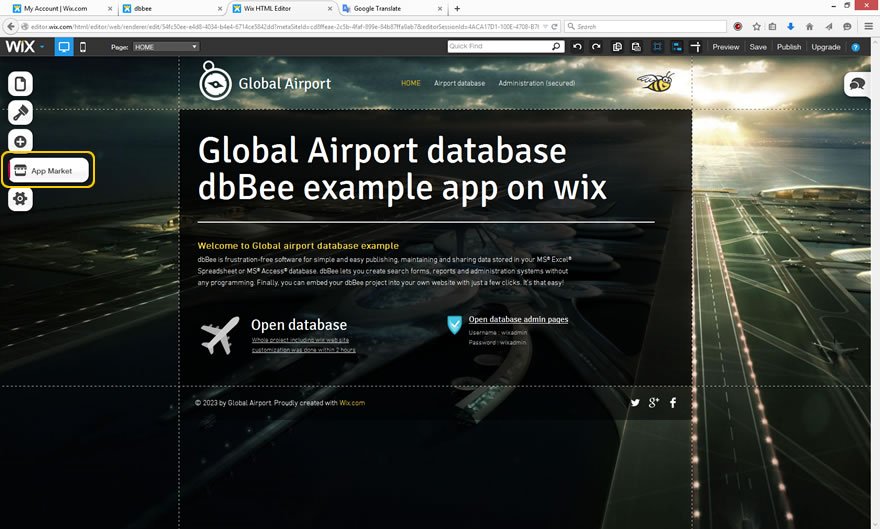The image size is (880, 529).
Task: Open the address bar history dropdown arrow
Action: pos(545,26)
